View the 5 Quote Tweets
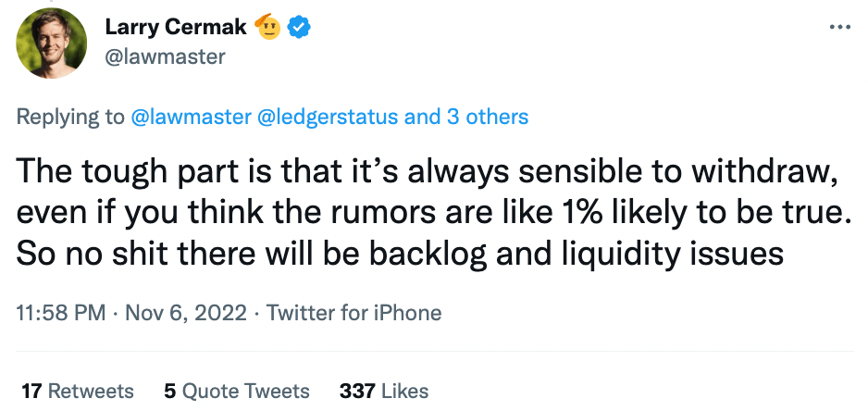The height and width of the screenshot is (411, 868). tap(236, 391)
